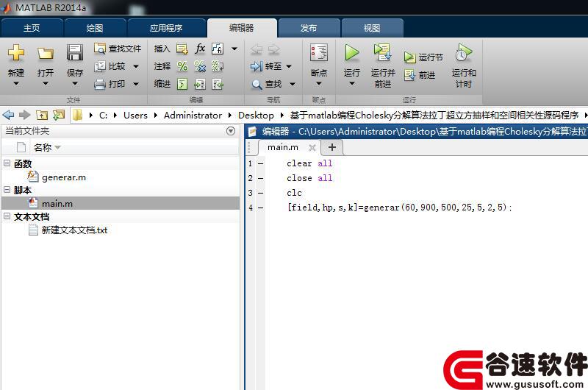Open the 打开 dropdown arrow
The image size is (588, 390).
pyautogui.click(x=45, y=83)
